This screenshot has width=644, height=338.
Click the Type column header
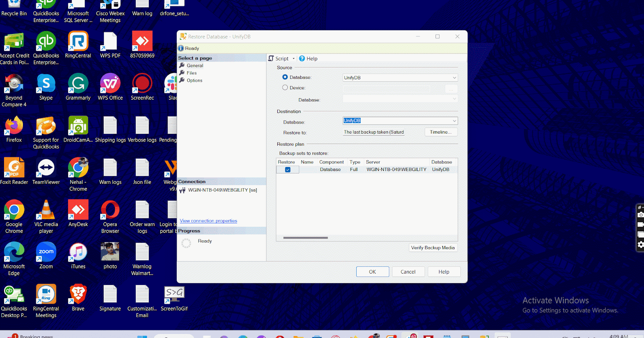coord(355,162)
